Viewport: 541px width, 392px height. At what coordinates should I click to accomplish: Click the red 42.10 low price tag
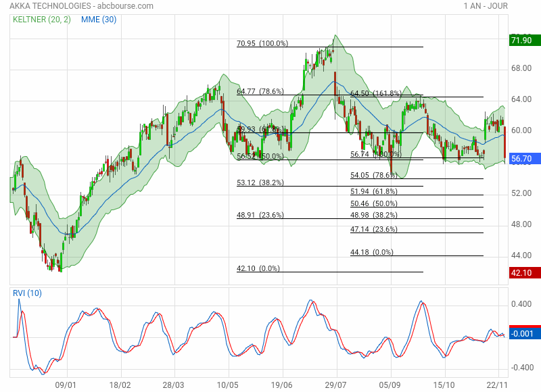coord(525,273)
